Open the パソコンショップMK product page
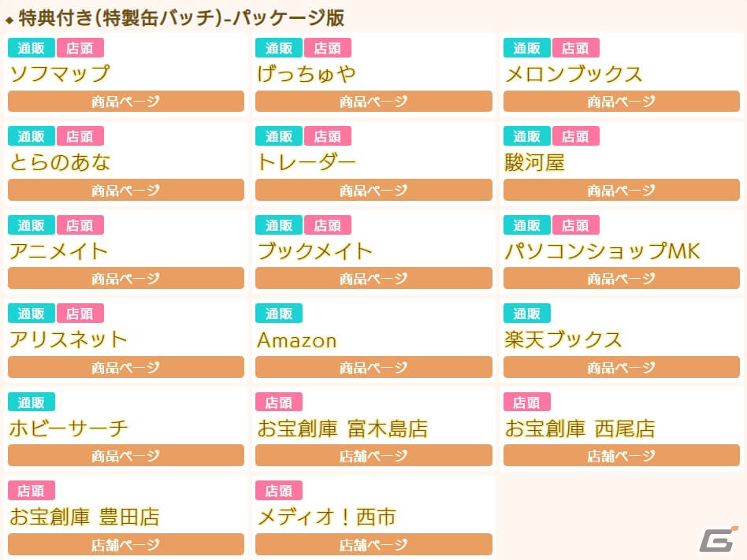 [621, 279]
